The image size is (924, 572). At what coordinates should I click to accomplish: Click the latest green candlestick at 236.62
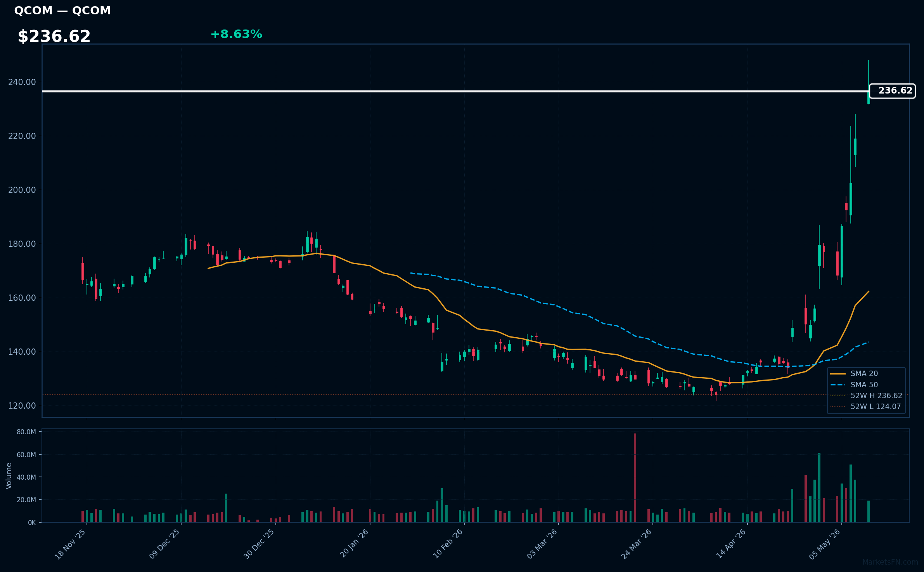click(869, 82)
